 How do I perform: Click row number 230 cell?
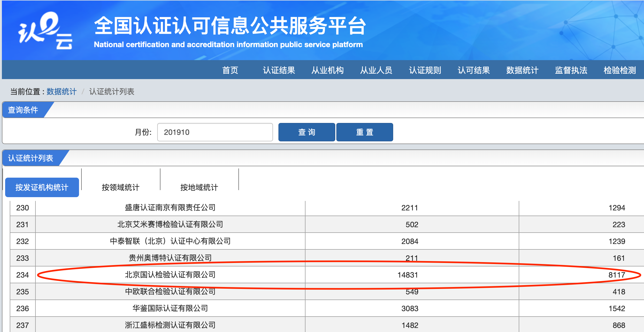click(22, 208)
